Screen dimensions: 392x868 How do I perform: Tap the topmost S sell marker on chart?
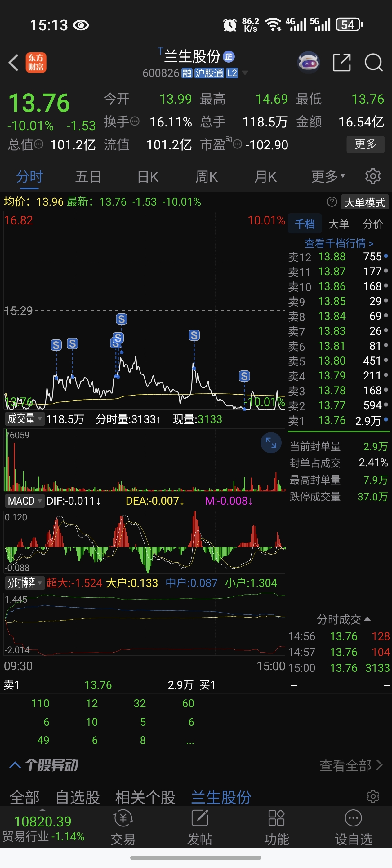point(121,319)
